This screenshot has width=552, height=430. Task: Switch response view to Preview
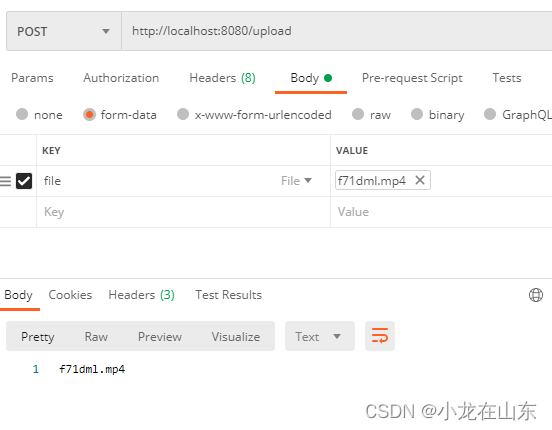160,336
